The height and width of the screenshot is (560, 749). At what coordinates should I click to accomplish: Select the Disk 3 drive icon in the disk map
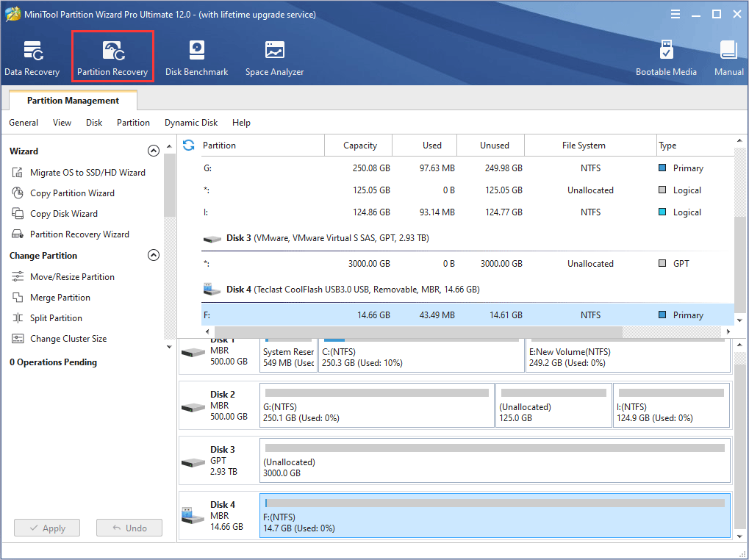[193, 462]
